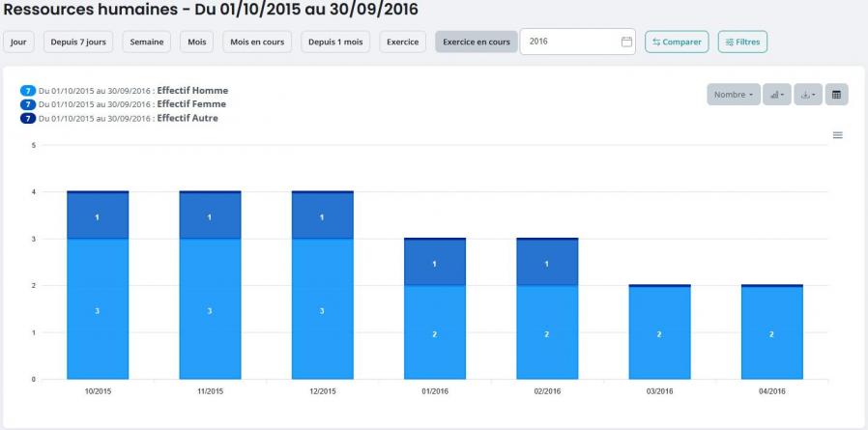Click the 10/2015 axis label

(x=98, y=391)
